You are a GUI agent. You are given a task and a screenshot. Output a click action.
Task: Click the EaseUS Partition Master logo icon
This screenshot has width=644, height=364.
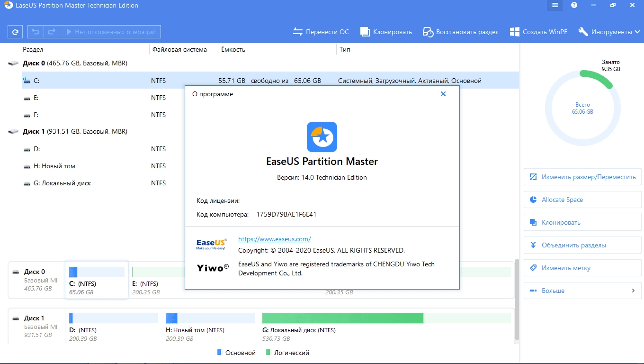coord(322,137)
